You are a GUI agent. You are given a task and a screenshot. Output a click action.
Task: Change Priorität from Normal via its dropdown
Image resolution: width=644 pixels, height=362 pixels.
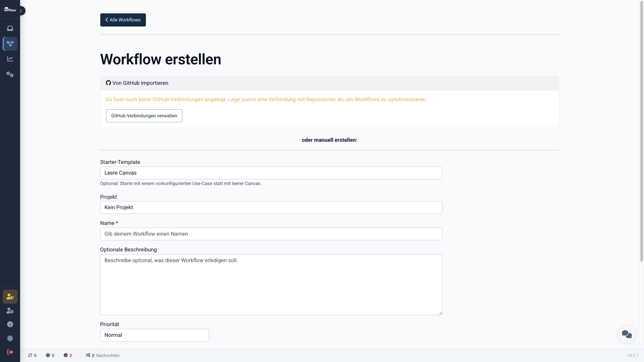click(154, 335)
